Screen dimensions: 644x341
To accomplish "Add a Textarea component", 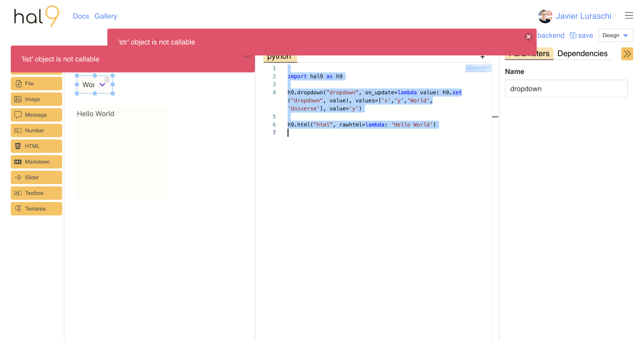I will [x=36, y=208].
